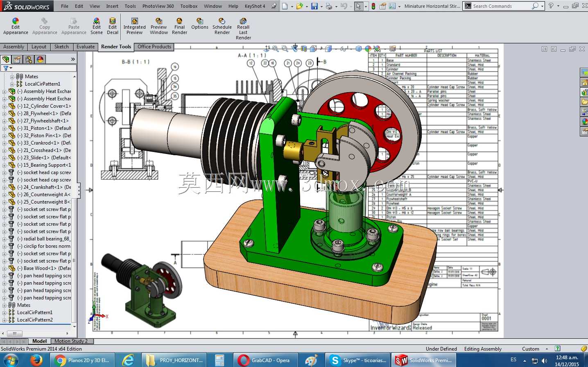Click the Section View icon

304,49
